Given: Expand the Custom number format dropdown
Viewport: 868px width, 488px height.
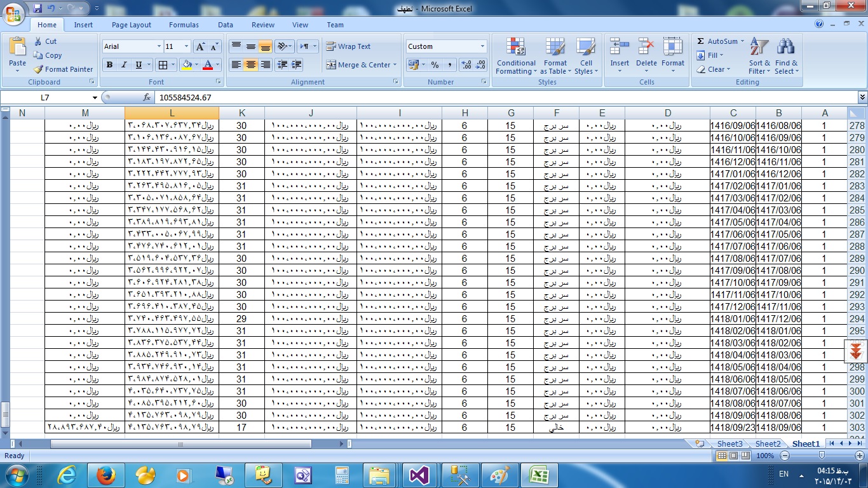Looking at the screenshot, I should (482, 46).
